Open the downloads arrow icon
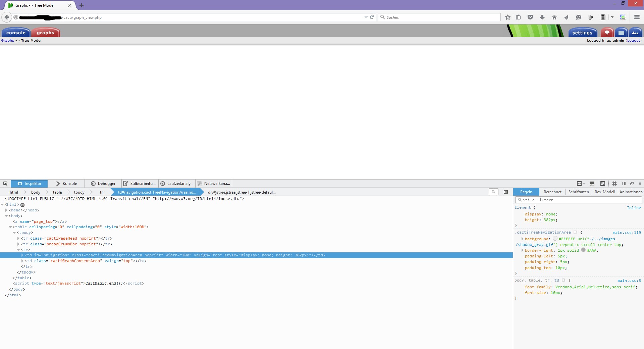This screenshot has width=644, height=349. [x=542, y=17]
